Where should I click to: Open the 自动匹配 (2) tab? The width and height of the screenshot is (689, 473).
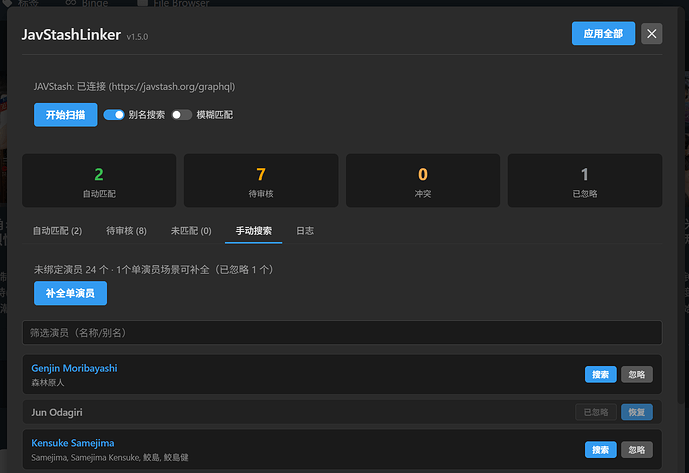pos(57,231)
